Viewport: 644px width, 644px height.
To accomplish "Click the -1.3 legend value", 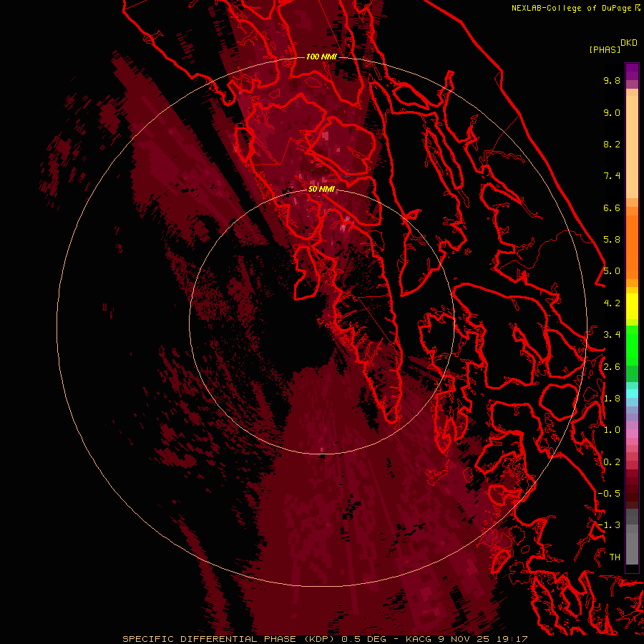I will [609, 525].
